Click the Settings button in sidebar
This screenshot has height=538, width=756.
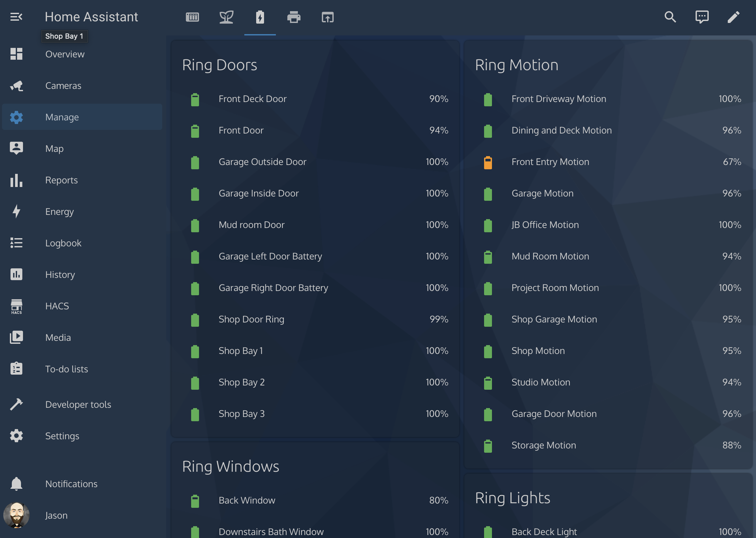click(62, 436)
